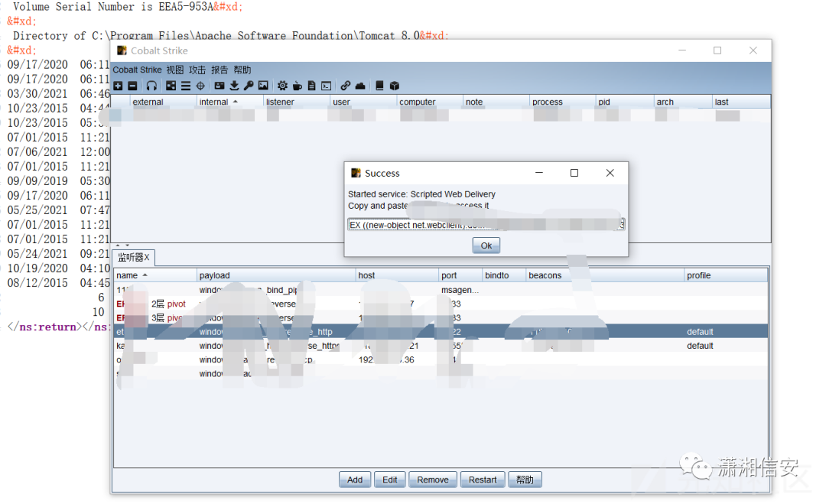Sort sessions by last column
This screenshot has height=504, width=826.
[x=741, y=102]
